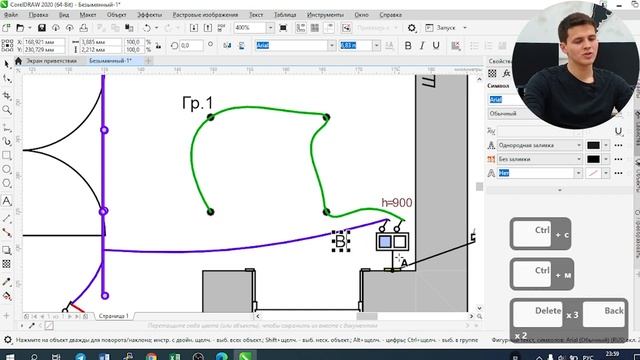Open settings ellipsis for Без заливки row

[618, 159]
